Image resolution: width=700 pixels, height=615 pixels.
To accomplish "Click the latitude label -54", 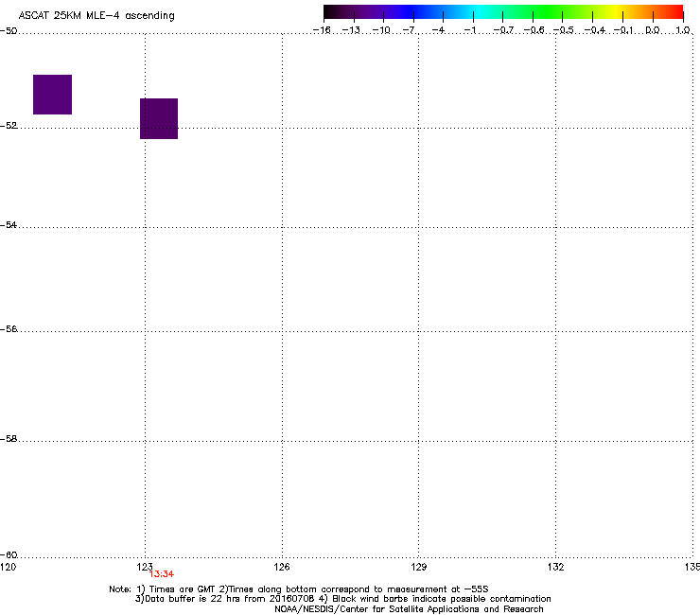I will point(9,225).
